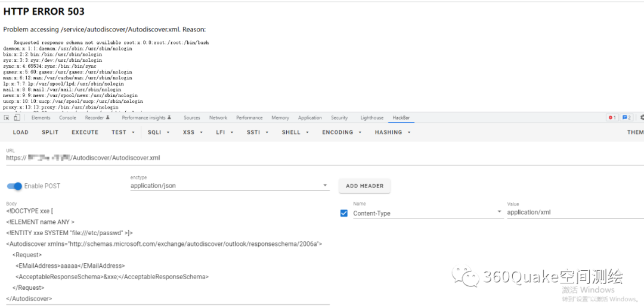The width and height of the screenshot is (644, 306).
Task: Focus the Body text area
Action: point(168,255)
